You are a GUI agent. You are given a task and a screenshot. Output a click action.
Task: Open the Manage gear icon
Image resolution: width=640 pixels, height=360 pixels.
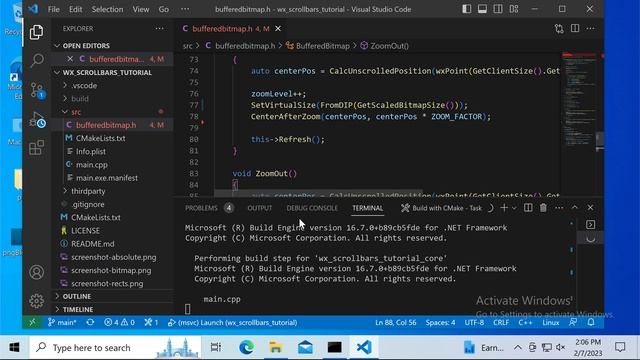(x=36, y=301)
